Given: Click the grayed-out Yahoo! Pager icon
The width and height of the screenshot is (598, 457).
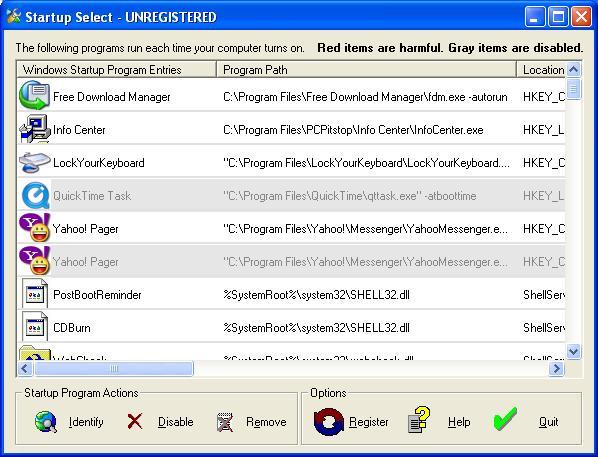Looking at the screenshot, I should point(35,261).
